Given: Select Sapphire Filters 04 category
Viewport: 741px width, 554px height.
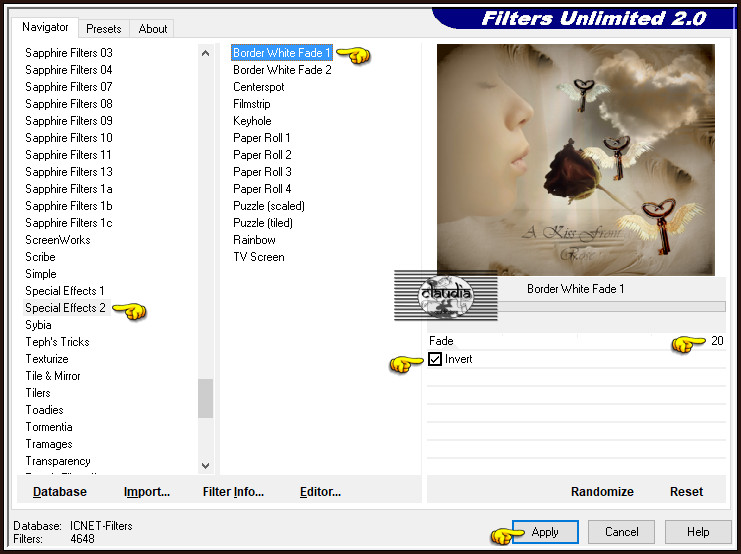Looking at the screenshot, I should coord(69,70).
